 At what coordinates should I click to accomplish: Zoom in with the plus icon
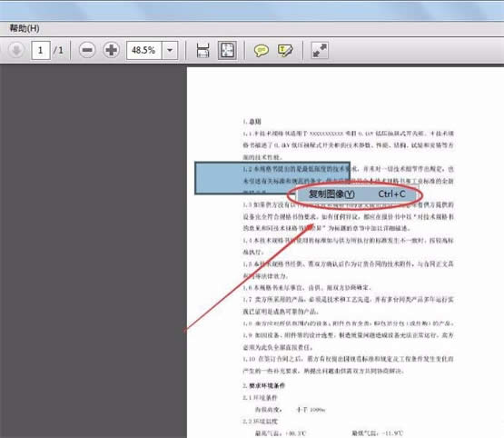point(111,50)
